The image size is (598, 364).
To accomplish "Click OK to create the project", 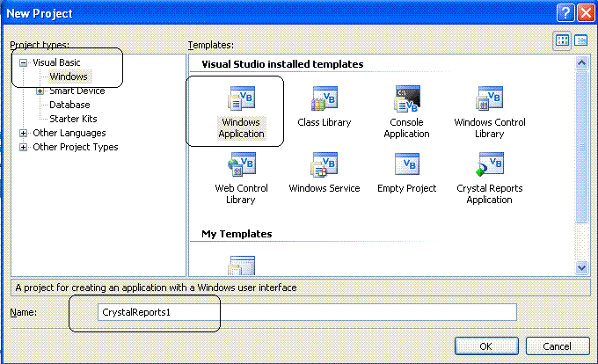I will (486, 346).
